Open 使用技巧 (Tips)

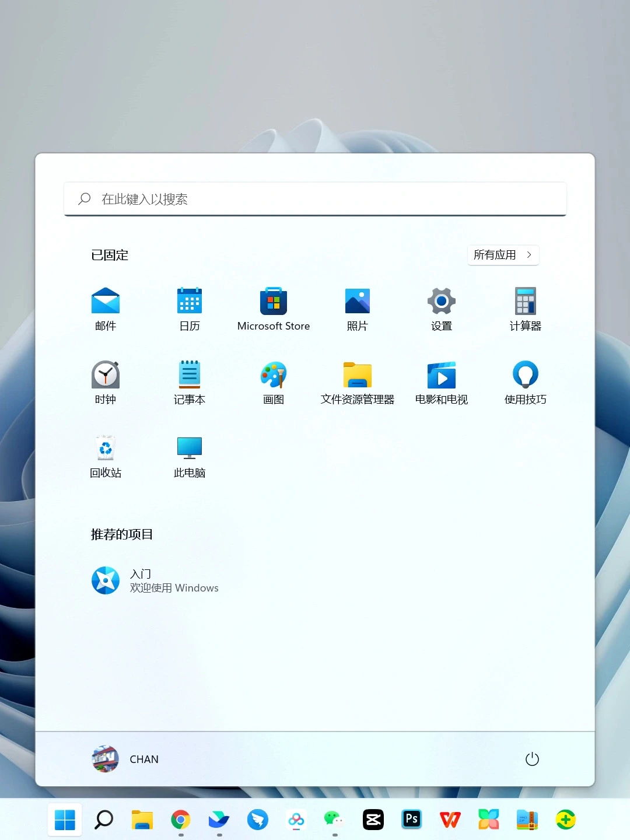click(524, 382)
